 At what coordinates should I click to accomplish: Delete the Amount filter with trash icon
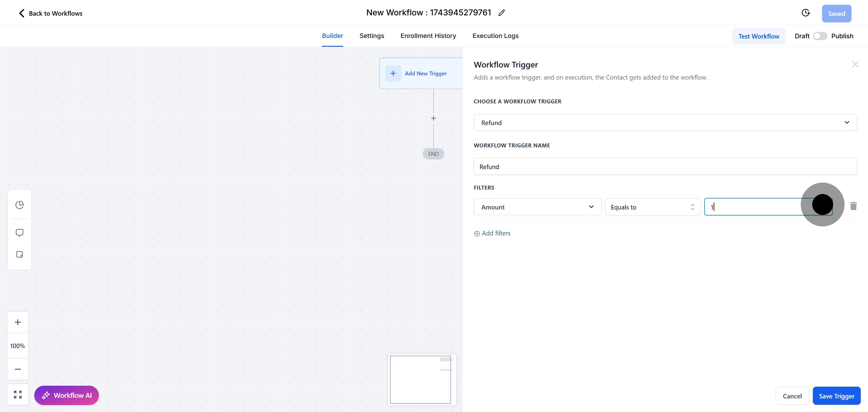(x=853, y=206)
